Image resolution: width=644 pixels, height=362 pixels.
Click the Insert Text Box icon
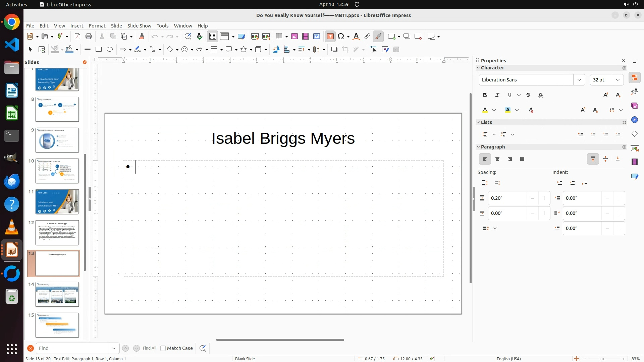[x=330, y=37]
